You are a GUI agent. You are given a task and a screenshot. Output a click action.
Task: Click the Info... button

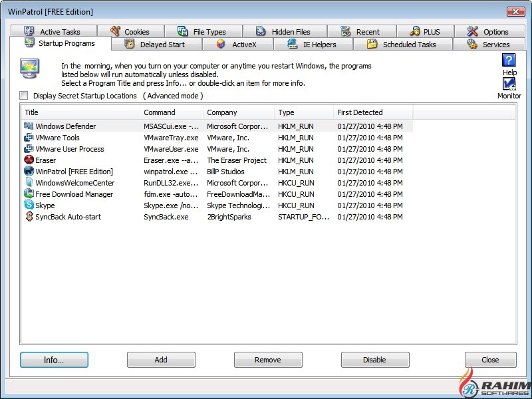(x=54, y=360)
